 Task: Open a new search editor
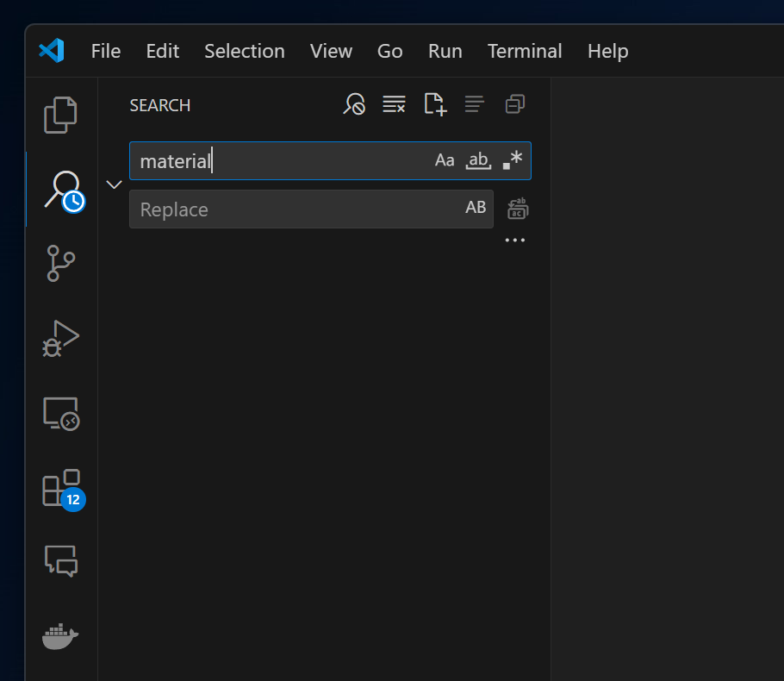tap(435, 104)
